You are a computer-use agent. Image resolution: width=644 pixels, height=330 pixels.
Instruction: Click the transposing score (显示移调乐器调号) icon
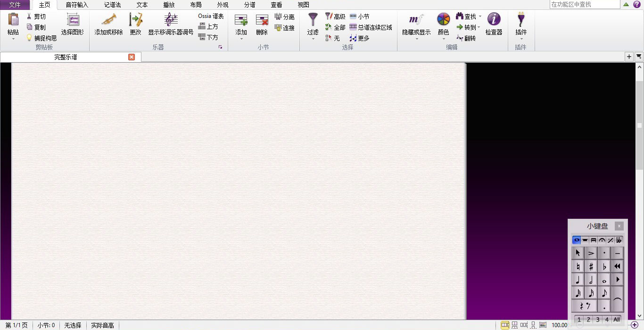171,19
